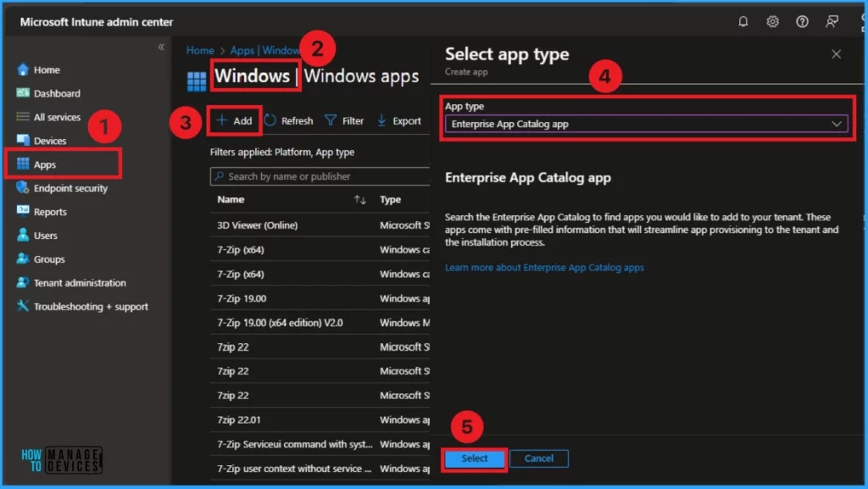The width and height of the screenshot is (868, 489).
Task: Click Refresh in toolbar
Action: point(289,120)
